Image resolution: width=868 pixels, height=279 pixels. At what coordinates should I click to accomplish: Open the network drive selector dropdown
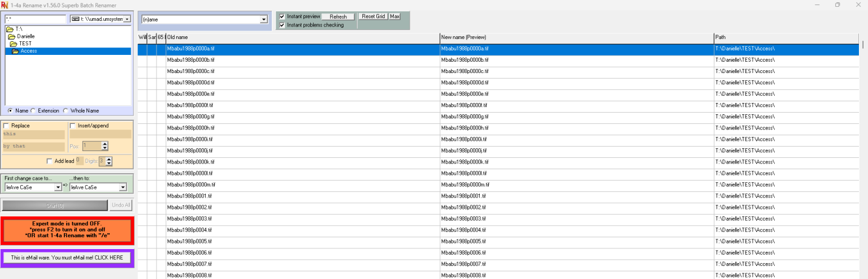(127, 19)
